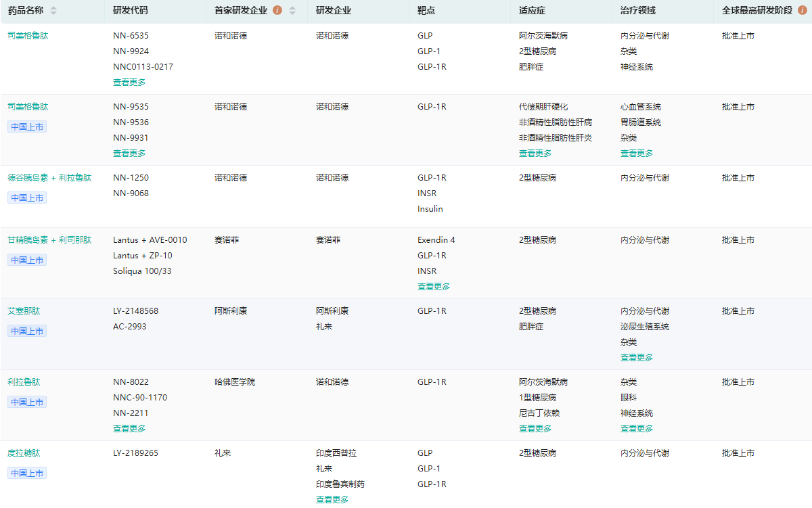Click indication 肥胖症 in 艾塞那肽 row
Image resolution: width=812 pixels, height=508 pixels.
click(x=531, y=327)
